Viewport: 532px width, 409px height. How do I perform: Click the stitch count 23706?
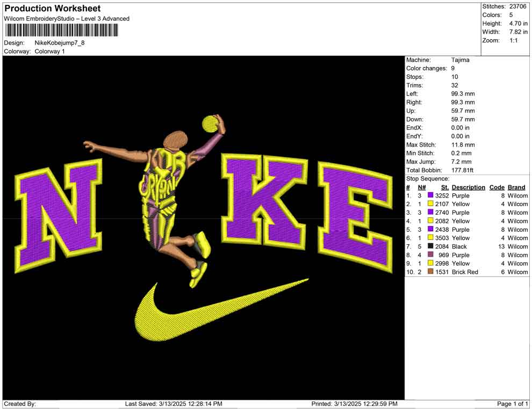517,6
